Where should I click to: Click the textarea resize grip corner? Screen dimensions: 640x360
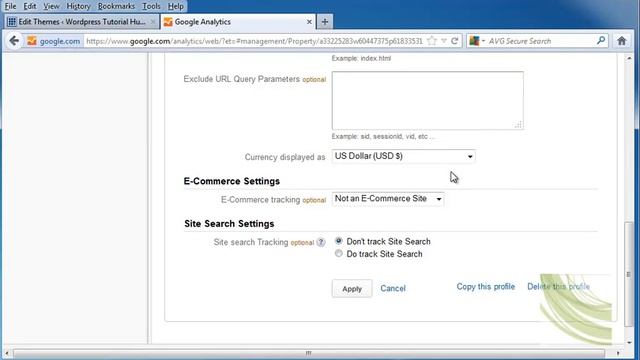(518, 125)
